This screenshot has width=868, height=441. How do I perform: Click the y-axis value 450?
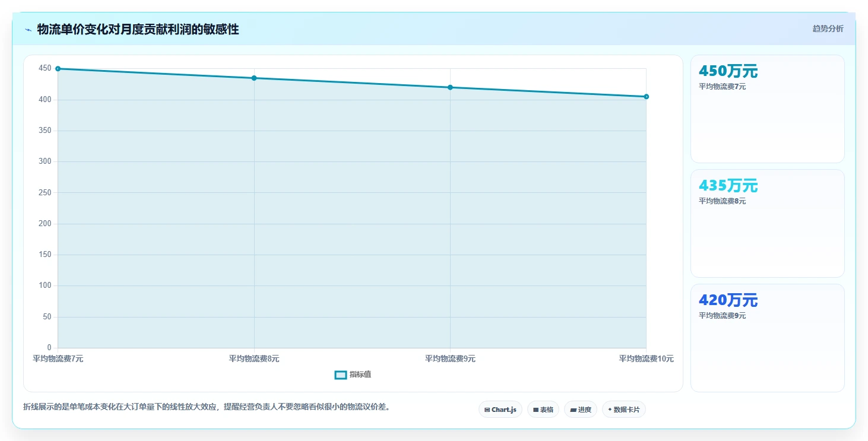pyautogui.click(x=45, y=68)
